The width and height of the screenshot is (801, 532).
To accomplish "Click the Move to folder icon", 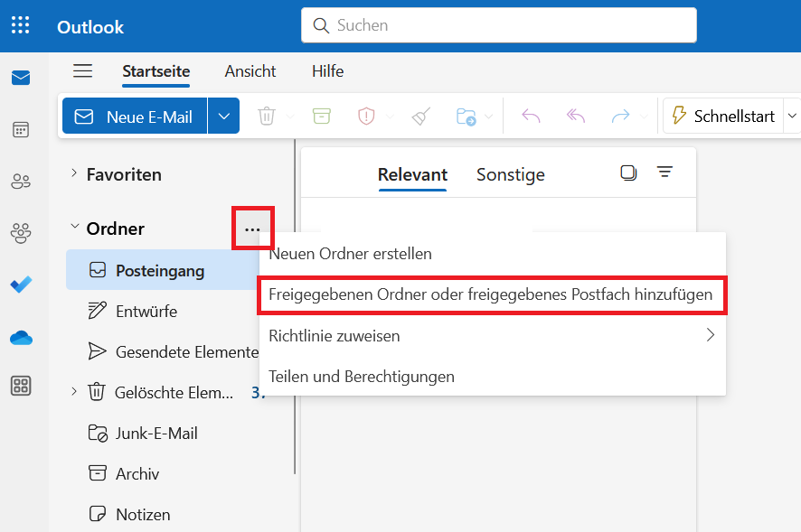I will [x=466, y=117].
